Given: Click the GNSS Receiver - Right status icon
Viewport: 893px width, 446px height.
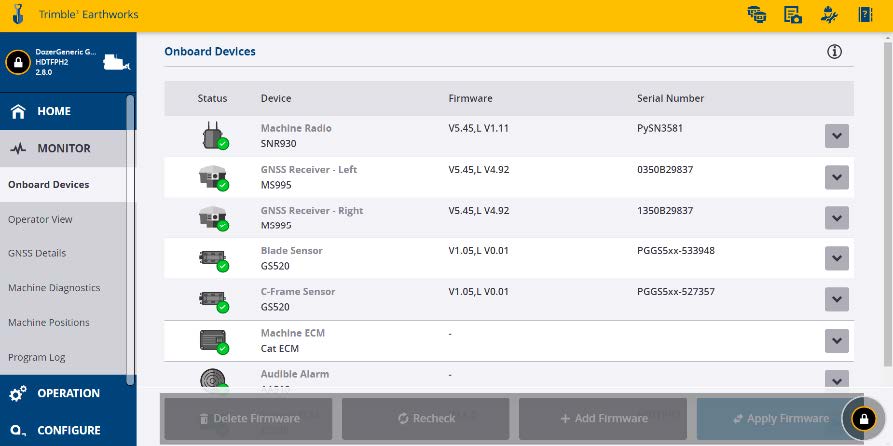Looking at the screenshot, I should 214,218.
